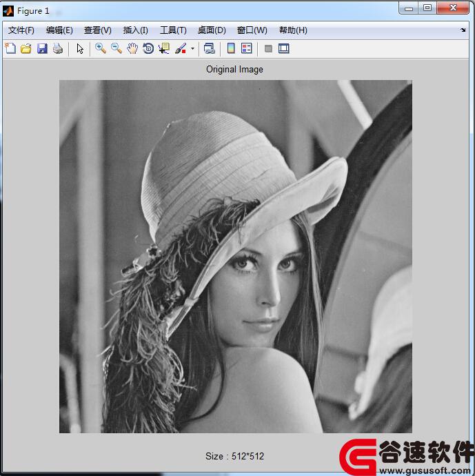Open the 桌面(D) menu
This screenshot has width=475, height=476.
coord(212,30)
